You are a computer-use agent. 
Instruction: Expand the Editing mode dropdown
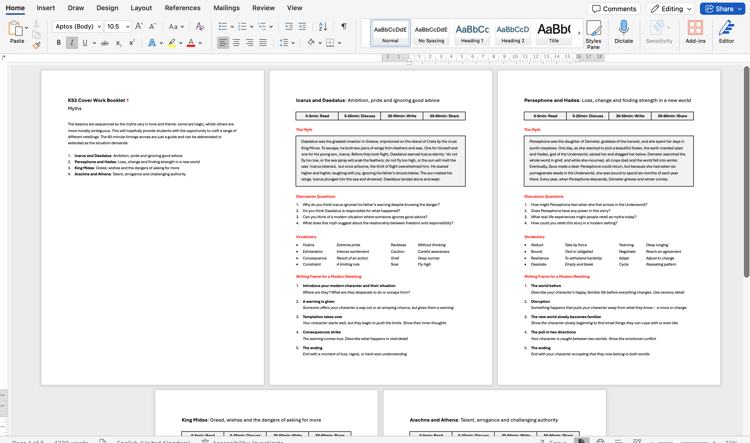pos(671,9)
